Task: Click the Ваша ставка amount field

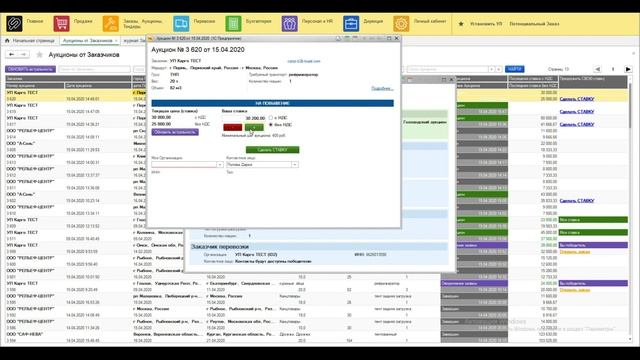Action: [x=244, y=118]
